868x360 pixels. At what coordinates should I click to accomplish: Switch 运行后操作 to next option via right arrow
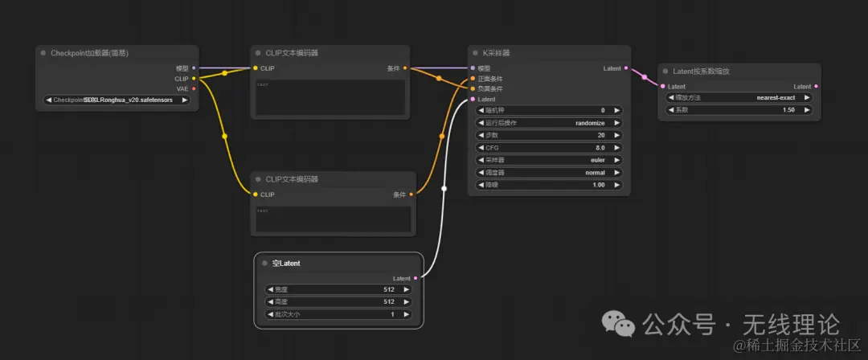616,123
